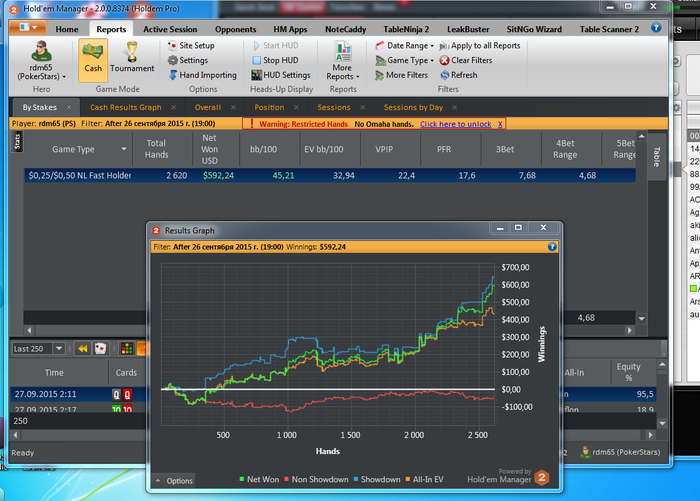Open the Table Scanner 2 tab
The height and width of the screenshot is (501, 700).
609,29
